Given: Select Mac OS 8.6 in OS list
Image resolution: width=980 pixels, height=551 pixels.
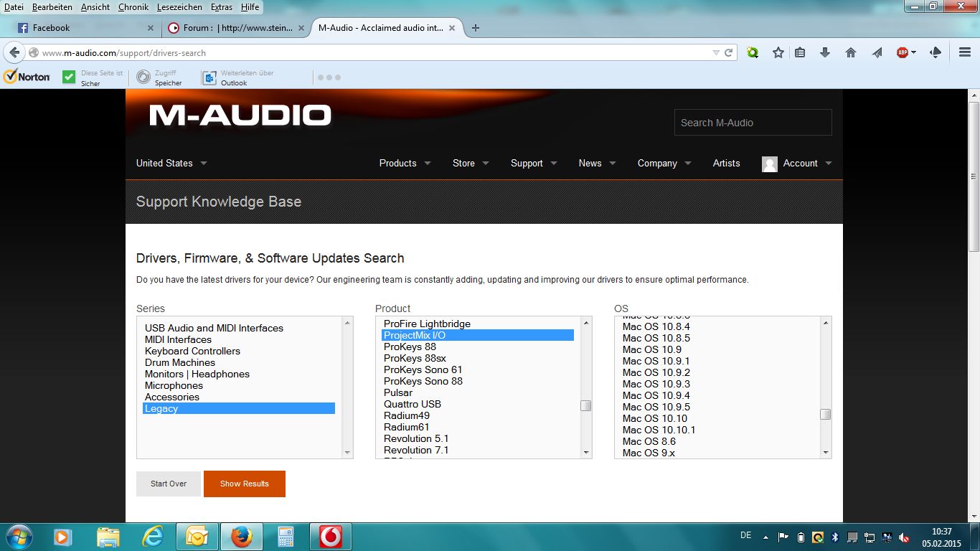Looking at the screenshot, I should [x=649, y=441].
